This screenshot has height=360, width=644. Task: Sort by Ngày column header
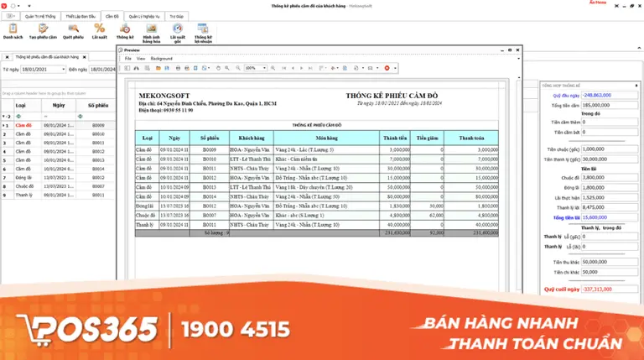pyautogui.click(x=59, y=106)
